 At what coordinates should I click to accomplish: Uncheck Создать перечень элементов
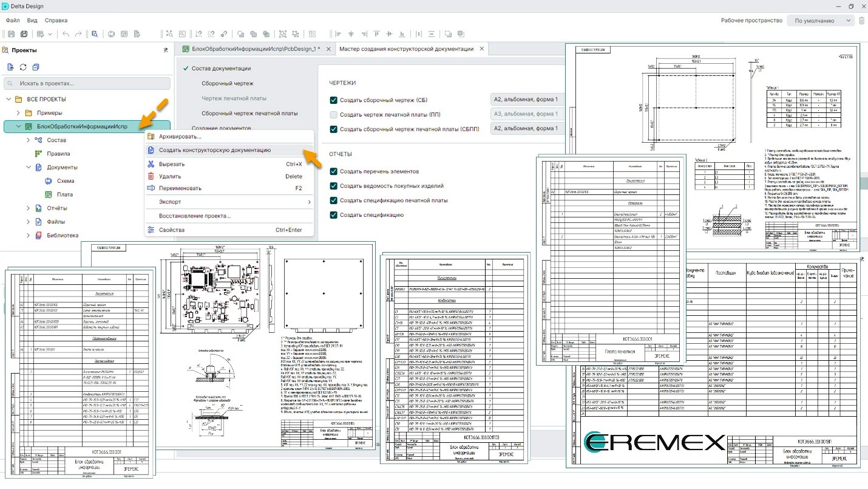[333, 171]
